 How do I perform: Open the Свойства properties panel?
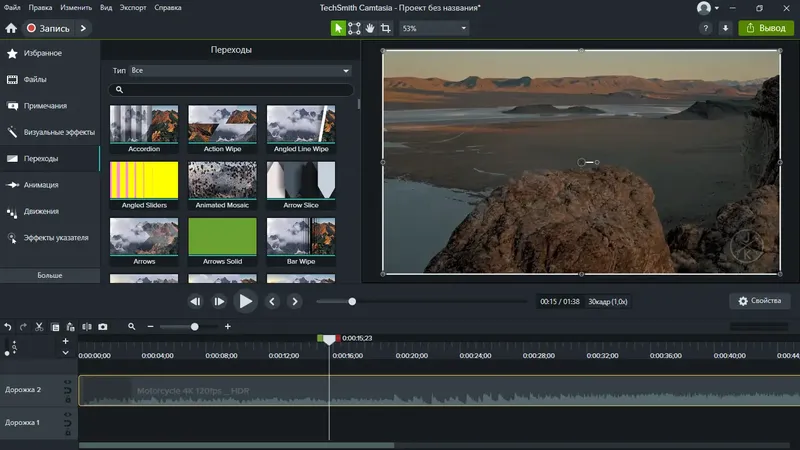759,301
